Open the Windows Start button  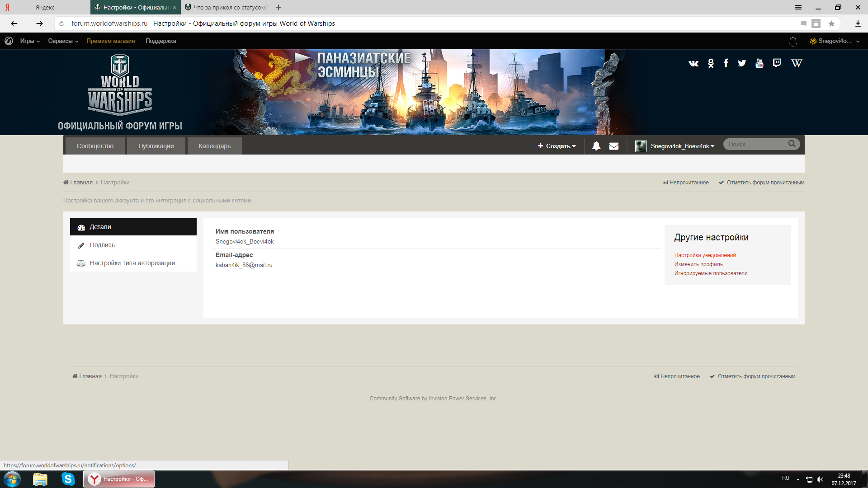coord(12,479)
